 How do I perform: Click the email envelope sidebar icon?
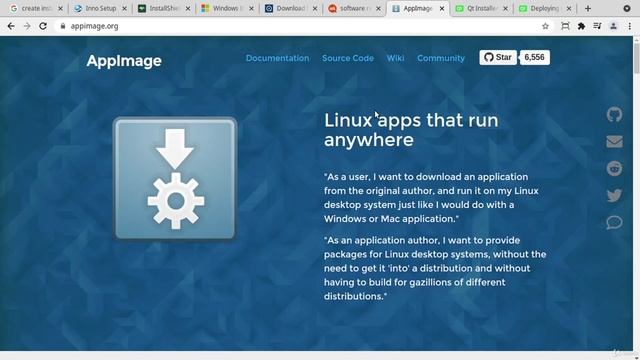pos(614,142)
